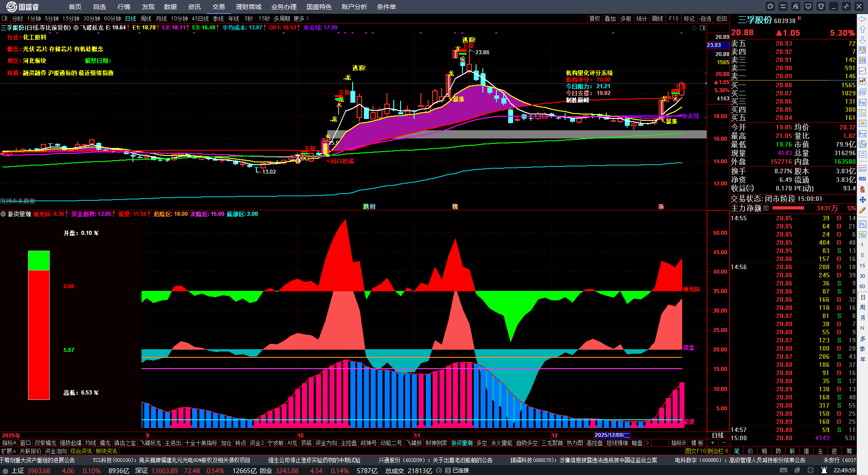Click the red-green 开盘 range bar
This screenshot has width=868, height=475.
[39, 325]
